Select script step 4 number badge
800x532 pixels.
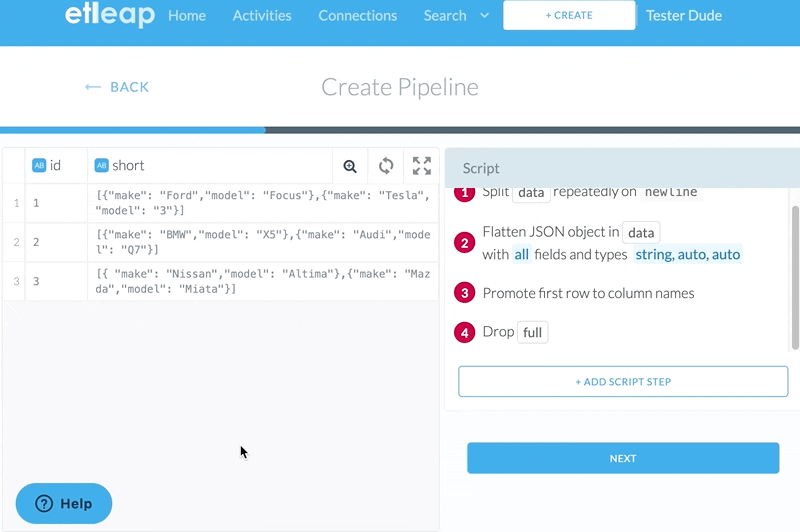pos(464,332)
